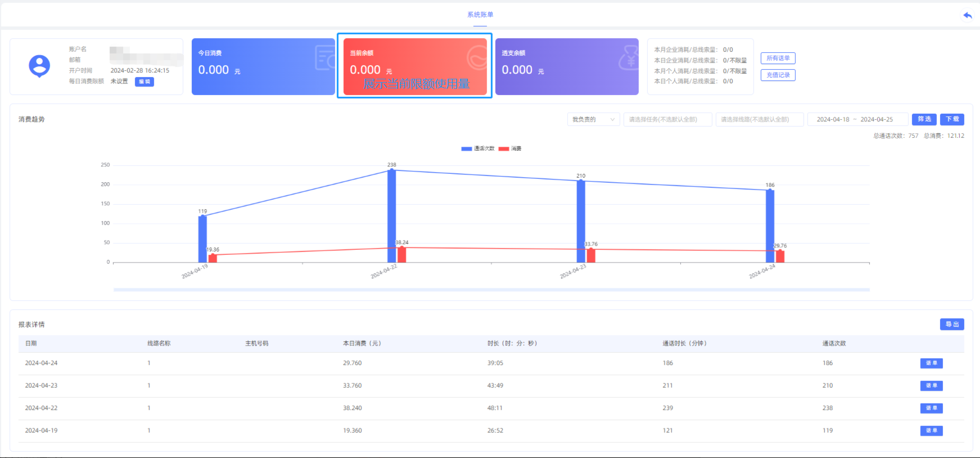The image size is (980, 458).
Task: Select the 透支余额 purple card
Action: point(567,66)
